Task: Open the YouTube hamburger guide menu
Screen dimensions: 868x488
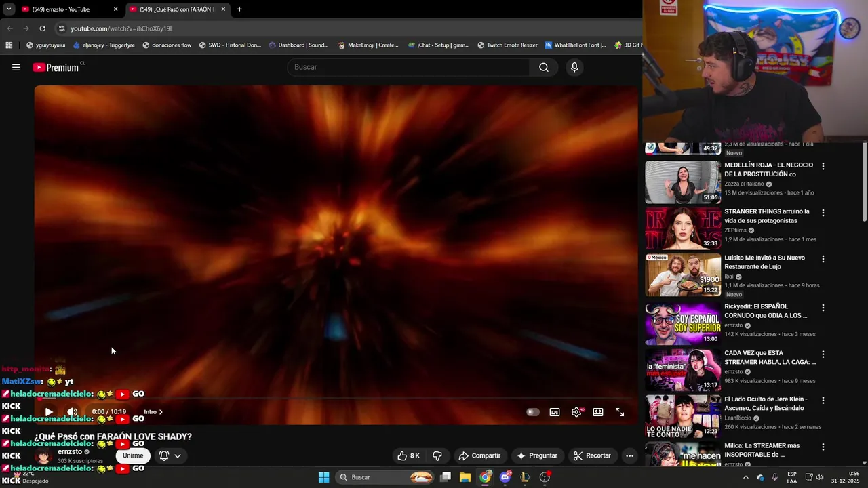Action: pyautogui.click(x=16, y=67)
